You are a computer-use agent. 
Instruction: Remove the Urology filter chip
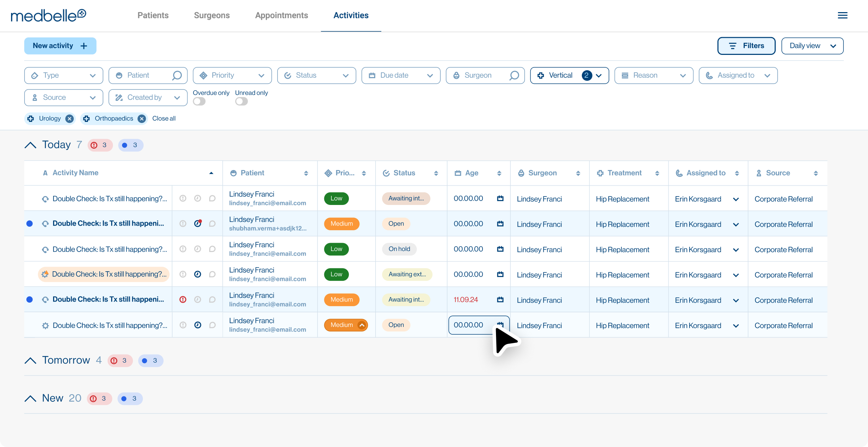coord(70,119)
